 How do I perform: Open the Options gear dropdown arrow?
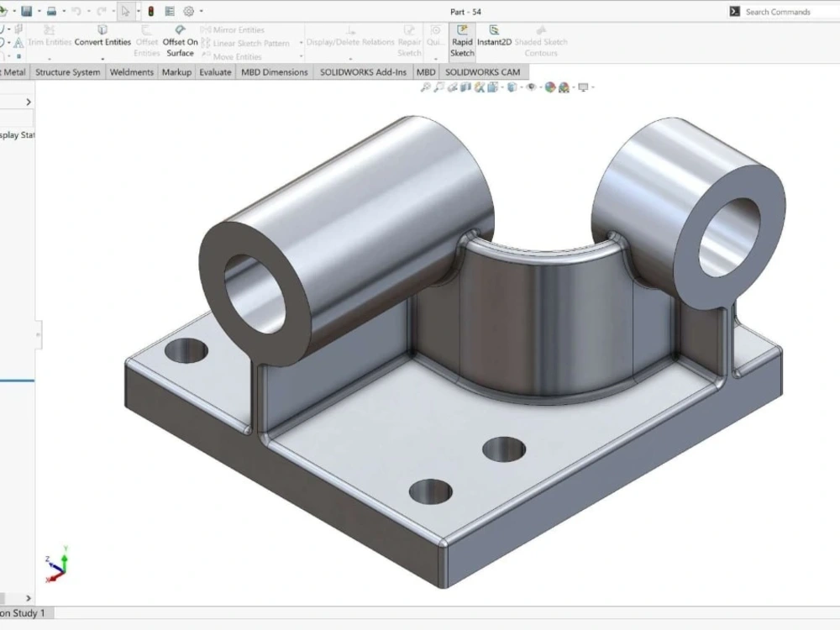(x=202, y=11)
